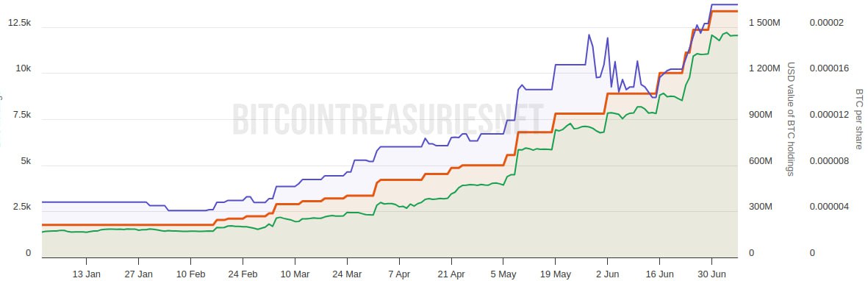Click the 300M USD axis value
868x281 pixels.
coord(761,207)
